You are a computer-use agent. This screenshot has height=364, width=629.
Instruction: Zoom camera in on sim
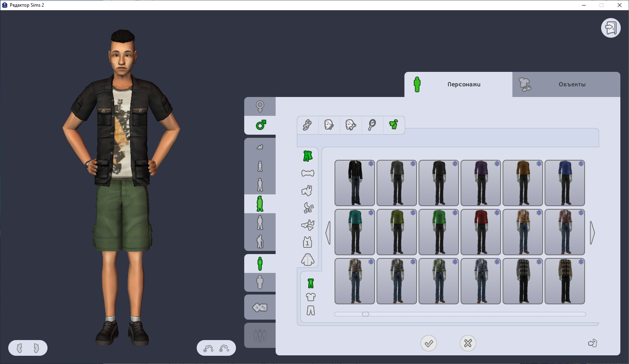(x=208, y=348)
